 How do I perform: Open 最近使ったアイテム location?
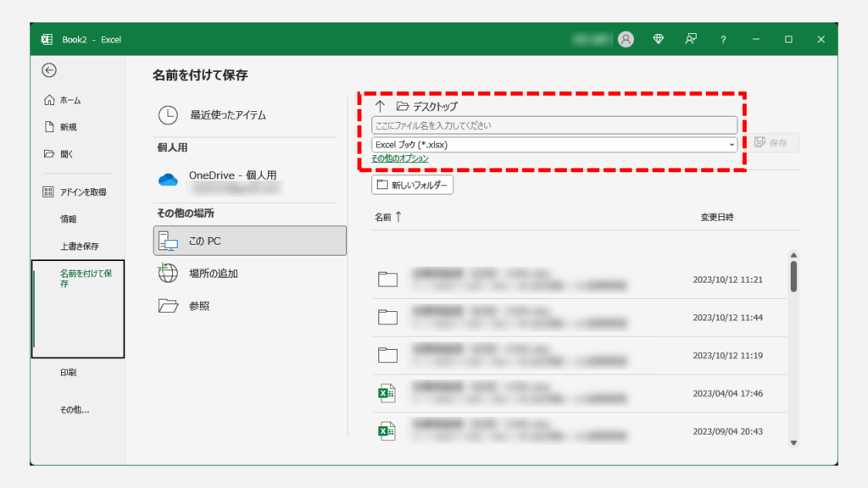212,115
